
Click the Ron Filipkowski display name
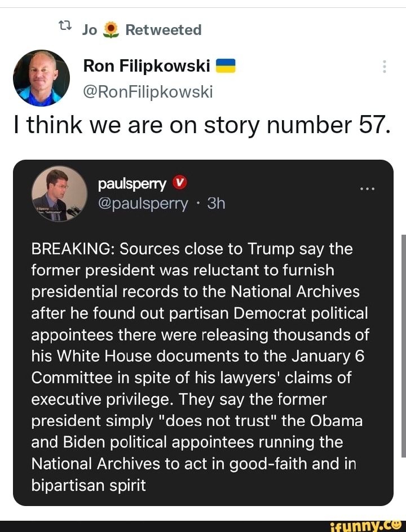[147, 67]
